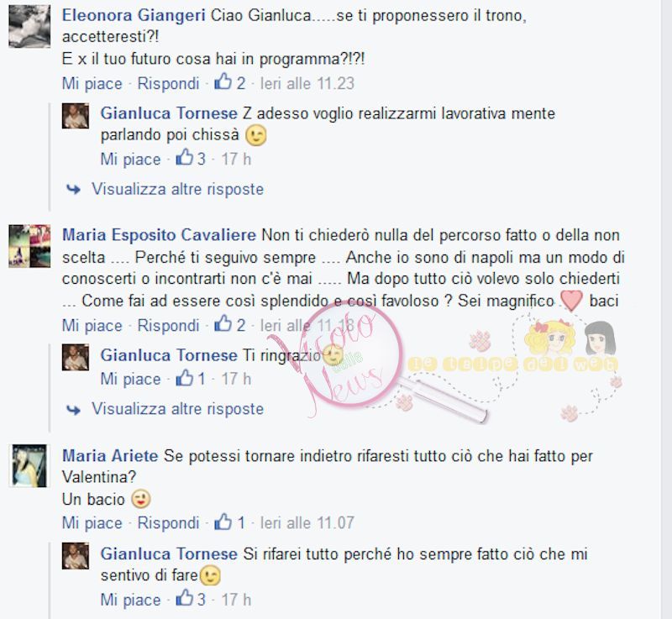This screenshot has width=672, height=619.
Task: Open Maria Esposito Cavaliere's profile picture
Action: click(x=29, y=246)
